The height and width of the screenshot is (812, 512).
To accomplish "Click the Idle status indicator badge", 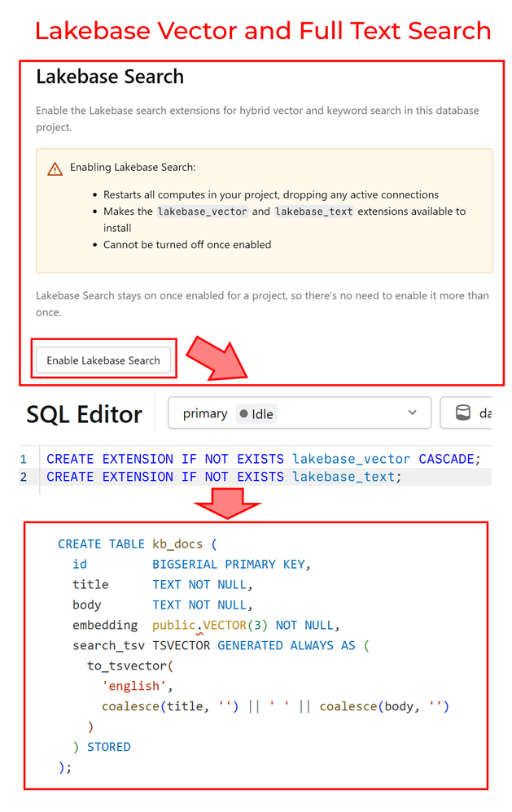I will (x=256, y=414).
